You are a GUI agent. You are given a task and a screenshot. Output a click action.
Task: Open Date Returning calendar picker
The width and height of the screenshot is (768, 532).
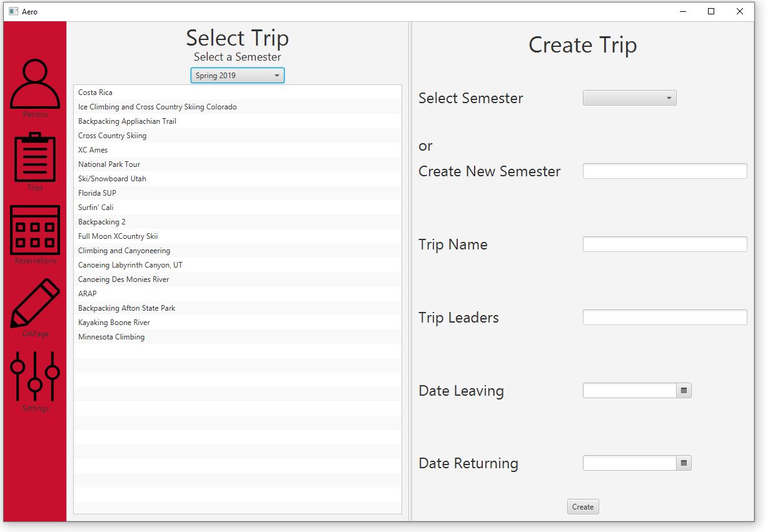(x=684, y=463)
